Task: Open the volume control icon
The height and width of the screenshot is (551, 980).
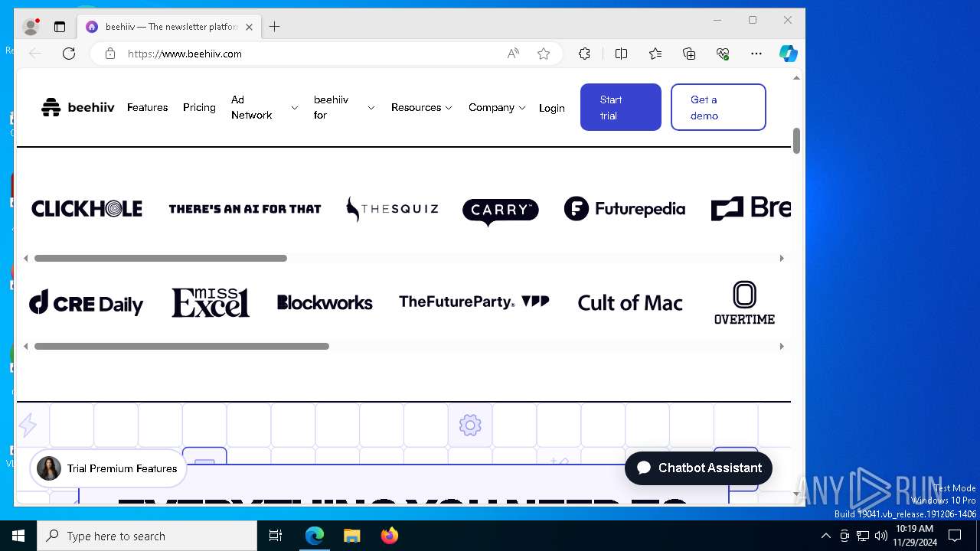Action: click(x=880, y=536)
